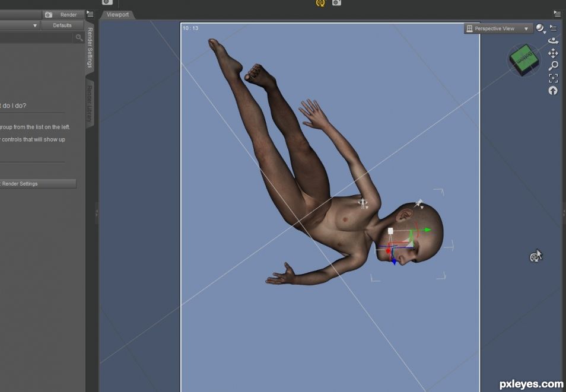
Task: Click the white universal gizmo cube handle
Action: click(x=390, y=231)
